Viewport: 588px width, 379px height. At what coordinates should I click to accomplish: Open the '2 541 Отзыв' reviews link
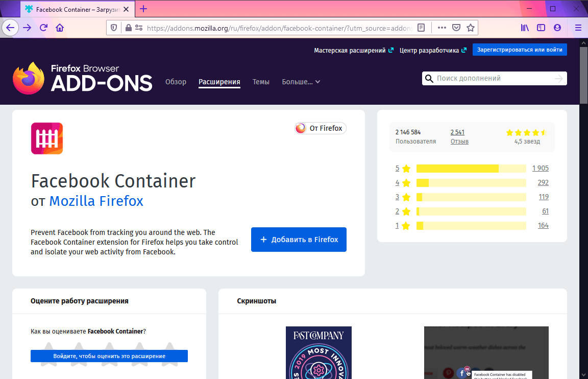coord(459,136)
